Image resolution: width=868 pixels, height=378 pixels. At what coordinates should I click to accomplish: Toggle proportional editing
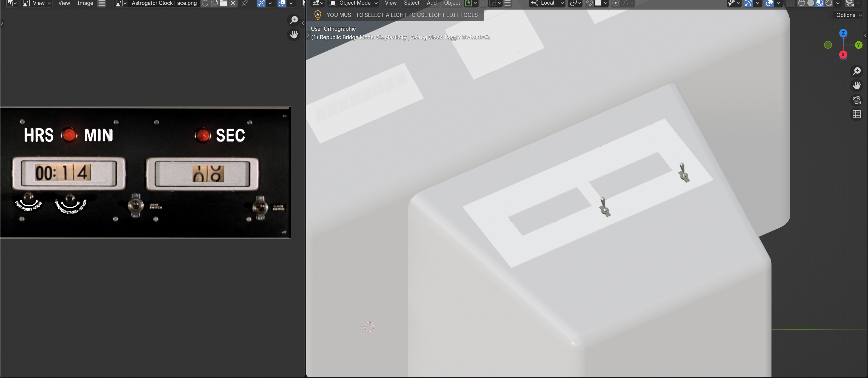pos(615,3)
